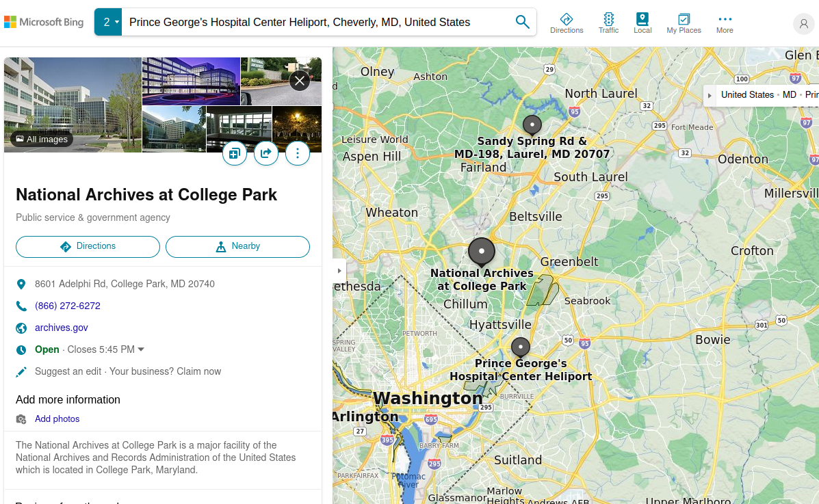Click Prince George's Hospital Heliport pin
Viewport: 819px width, 504px height.
(x=520, y=347)
